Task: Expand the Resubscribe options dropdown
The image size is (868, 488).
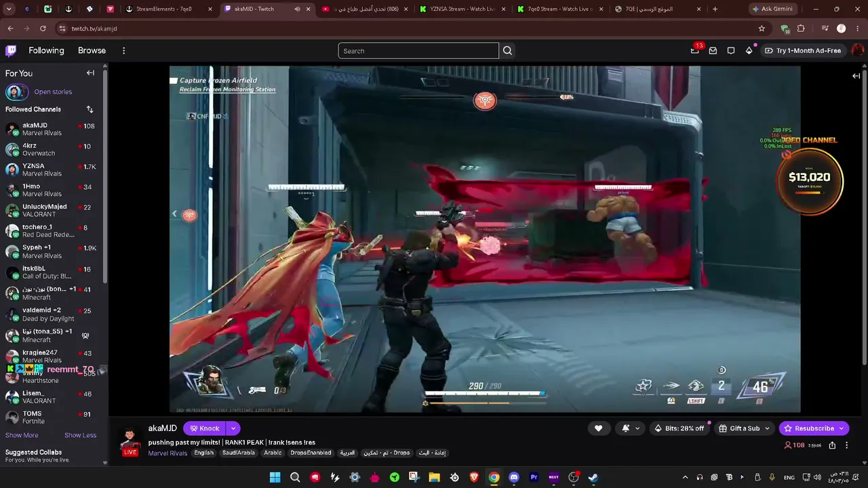Action: pyautogui.click(x=841, y=428)
